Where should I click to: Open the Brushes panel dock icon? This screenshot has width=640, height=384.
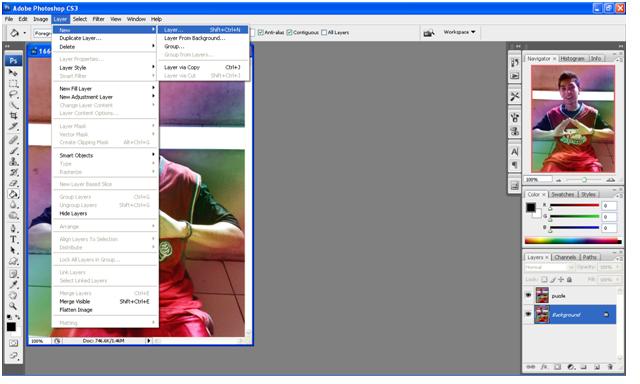(x=515, y=118)
